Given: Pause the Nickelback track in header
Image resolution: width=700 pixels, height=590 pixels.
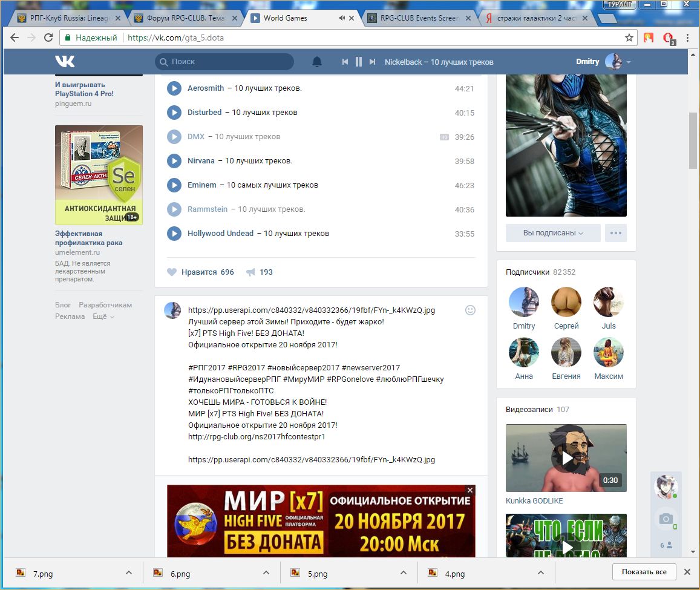Looking at the screenshot, I should 359,62.
